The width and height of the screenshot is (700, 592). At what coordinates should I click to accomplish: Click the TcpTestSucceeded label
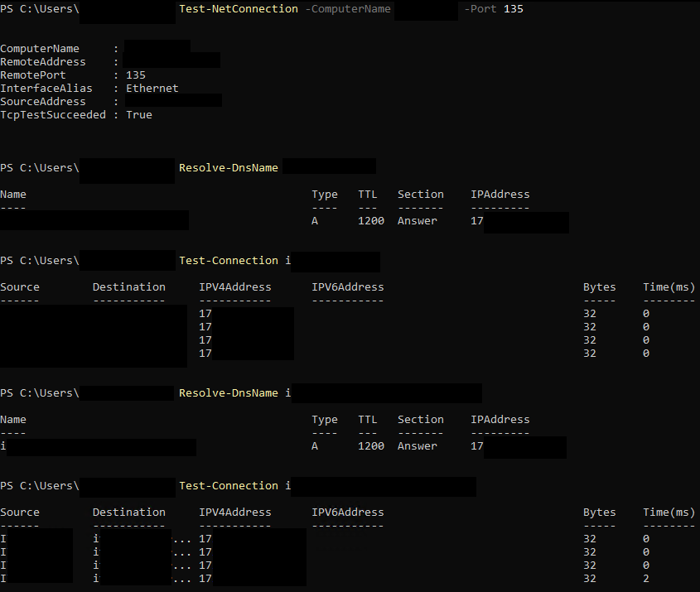pos(53,114)
